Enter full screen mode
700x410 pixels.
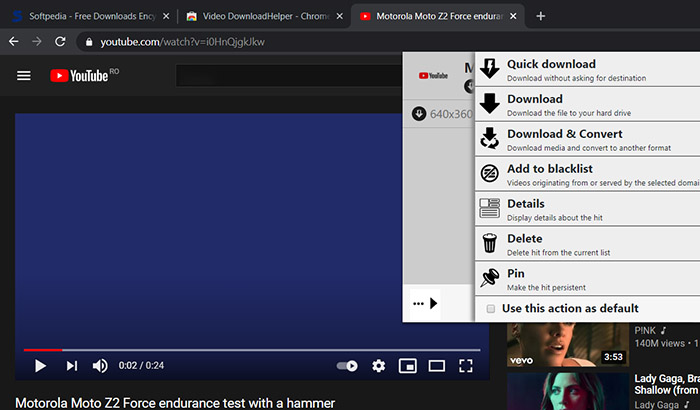coord(466,366)
